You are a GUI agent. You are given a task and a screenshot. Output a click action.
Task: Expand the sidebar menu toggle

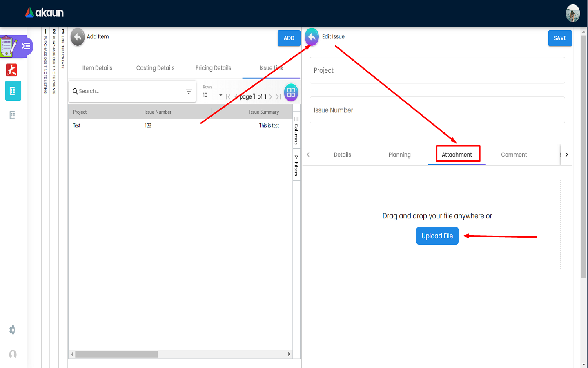(x=26, y=46)
